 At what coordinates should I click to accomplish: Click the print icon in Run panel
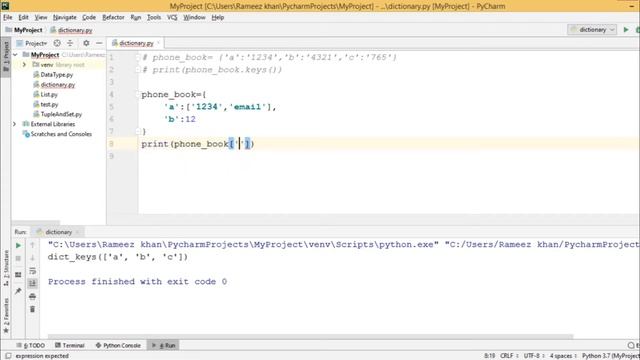(33, 296)
